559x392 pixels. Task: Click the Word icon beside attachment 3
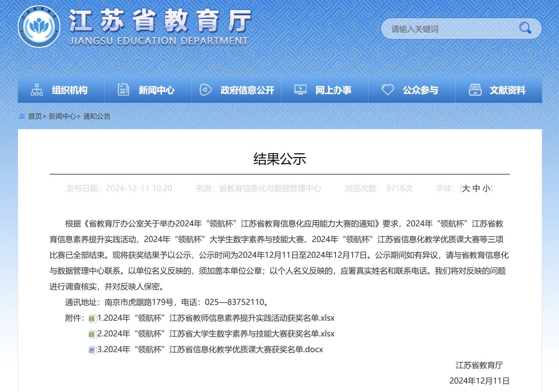[92, 350]
